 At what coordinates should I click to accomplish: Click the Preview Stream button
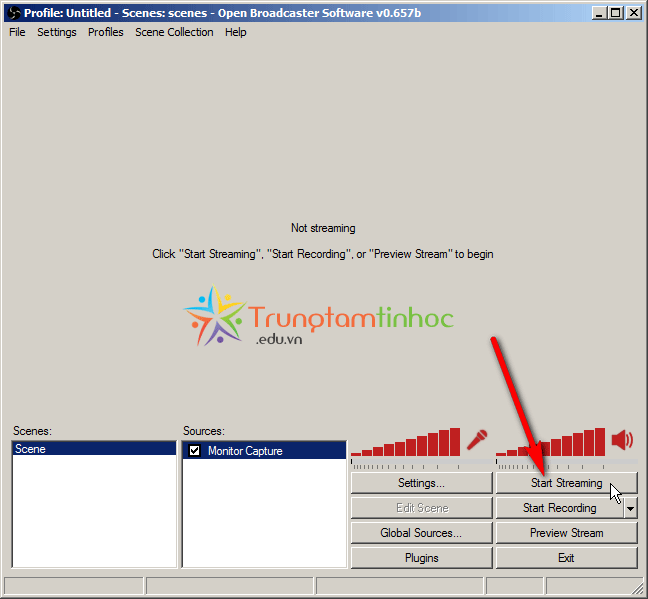pyautogui.click(x=567, y=533)
